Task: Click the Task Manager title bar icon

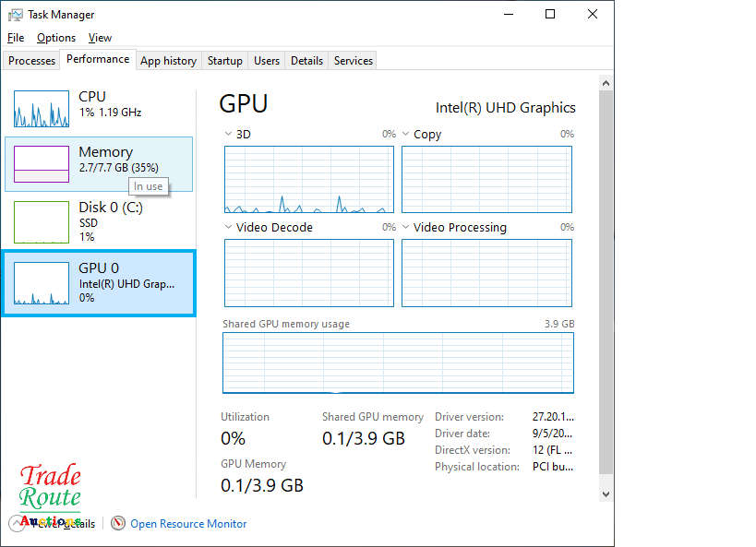Action: pyautogui.click(x=16, y=15)
